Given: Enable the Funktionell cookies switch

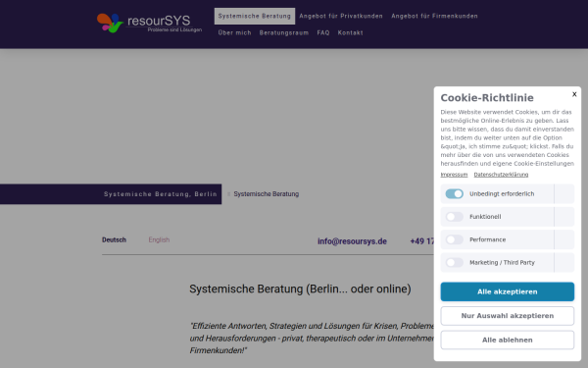Looking at the screenshot, I should pyautogui.click(x=454, y=217).
